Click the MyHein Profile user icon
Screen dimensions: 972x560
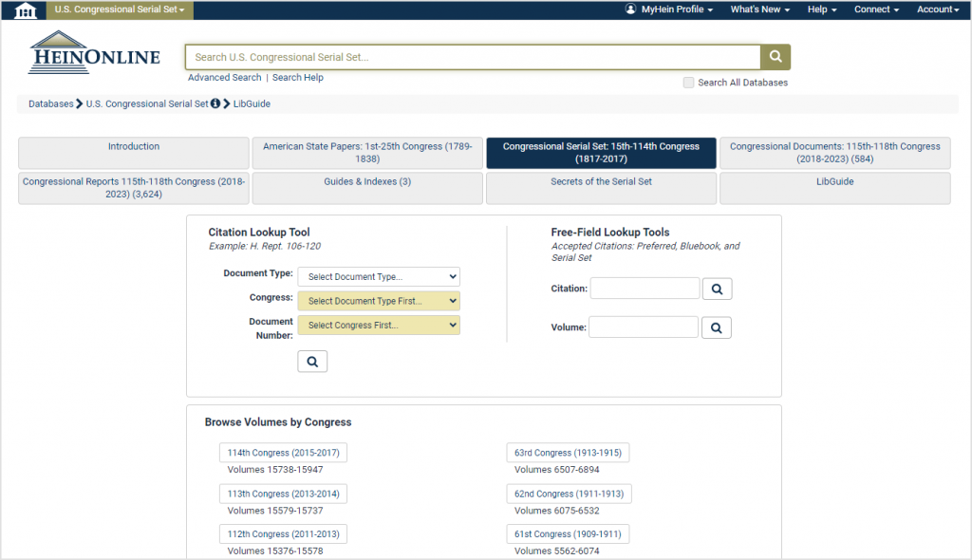630,9
